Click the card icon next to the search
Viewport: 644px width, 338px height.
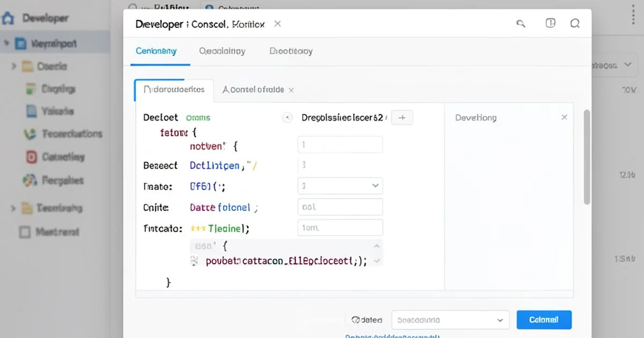(550, 24)
